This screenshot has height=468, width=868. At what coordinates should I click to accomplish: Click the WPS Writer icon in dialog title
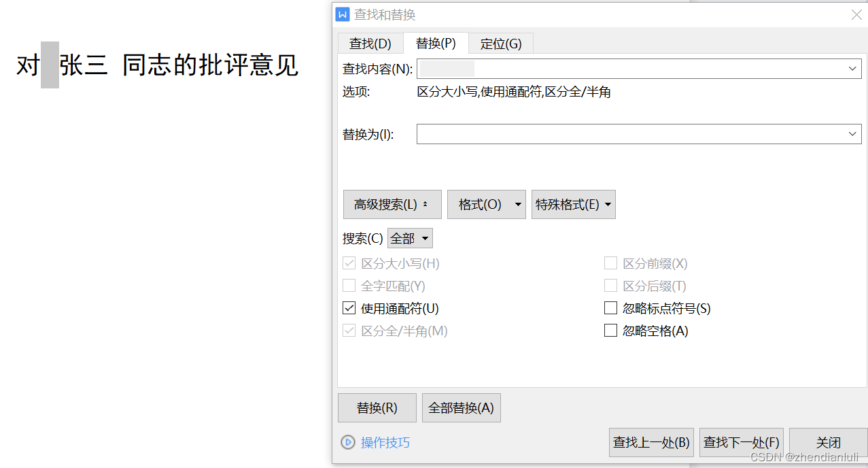coord(343,14)
